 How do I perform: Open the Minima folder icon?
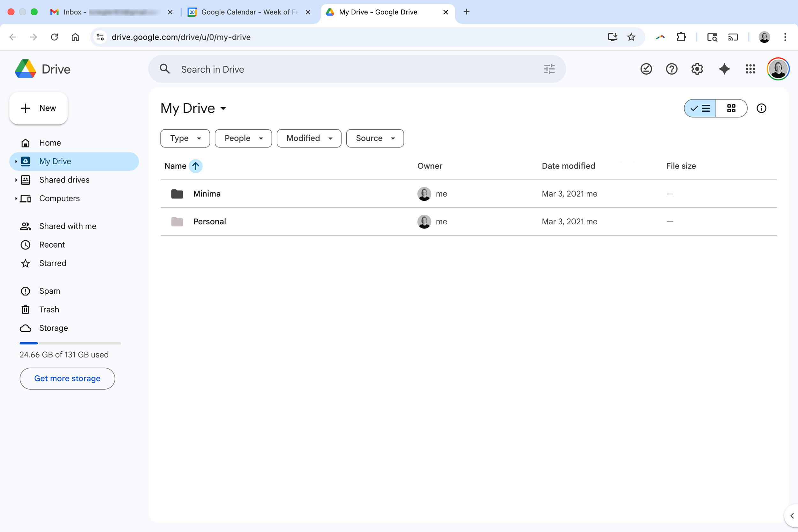(x=177, y=194)
